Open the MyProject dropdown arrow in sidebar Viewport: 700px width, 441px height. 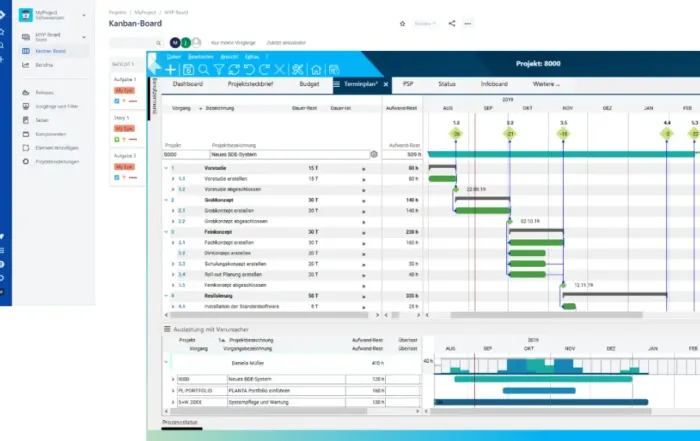point(83,15)
